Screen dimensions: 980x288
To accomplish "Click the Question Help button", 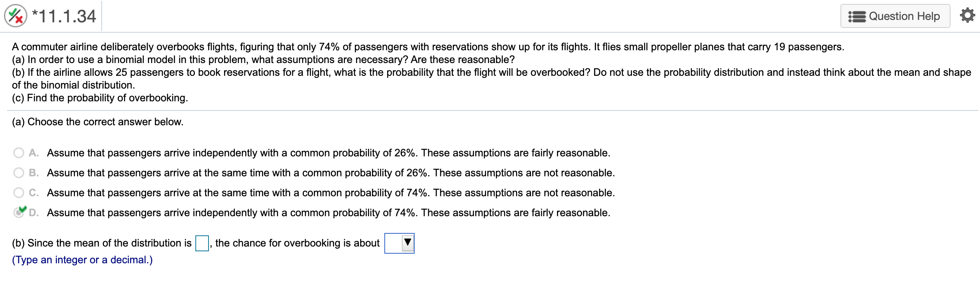I will [895, 16].
